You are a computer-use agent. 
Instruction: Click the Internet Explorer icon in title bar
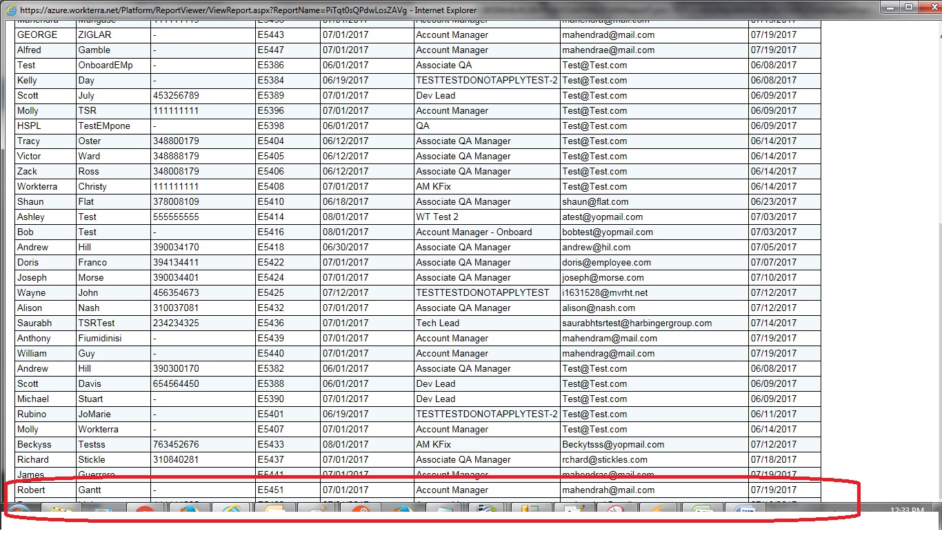click(x=10, y=10)
